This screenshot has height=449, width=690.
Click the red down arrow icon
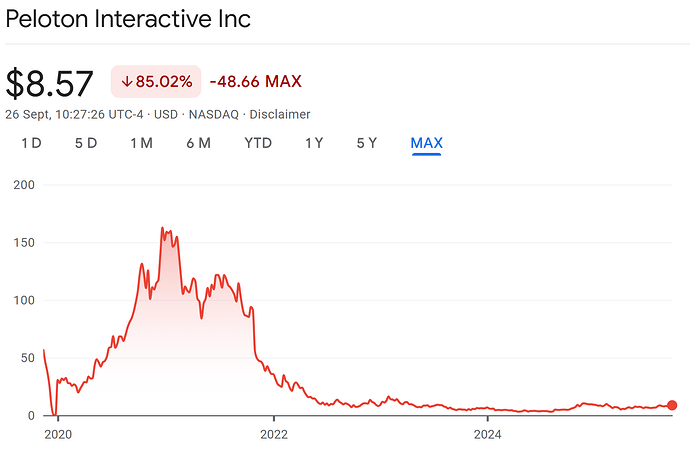127,81
